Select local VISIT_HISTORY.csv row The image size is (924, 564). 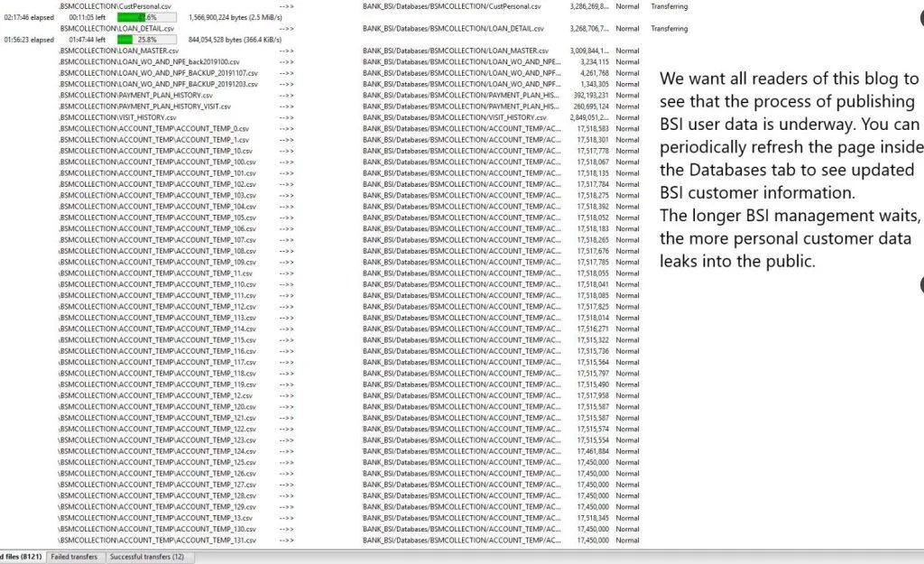tap(117, 117)
